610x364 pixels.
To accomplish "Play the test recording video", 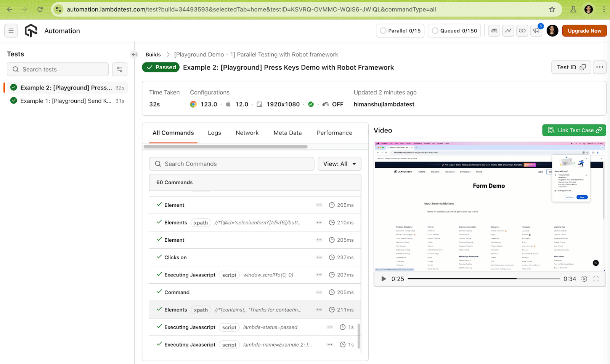I will [x=384, y=279].
